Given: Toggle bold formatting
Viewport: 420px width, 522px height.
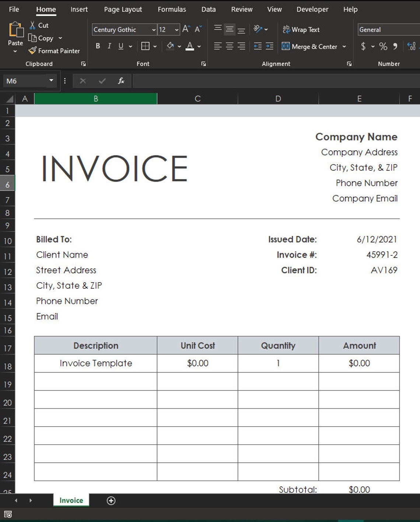Looking at the screenshot, I should 98,46.
